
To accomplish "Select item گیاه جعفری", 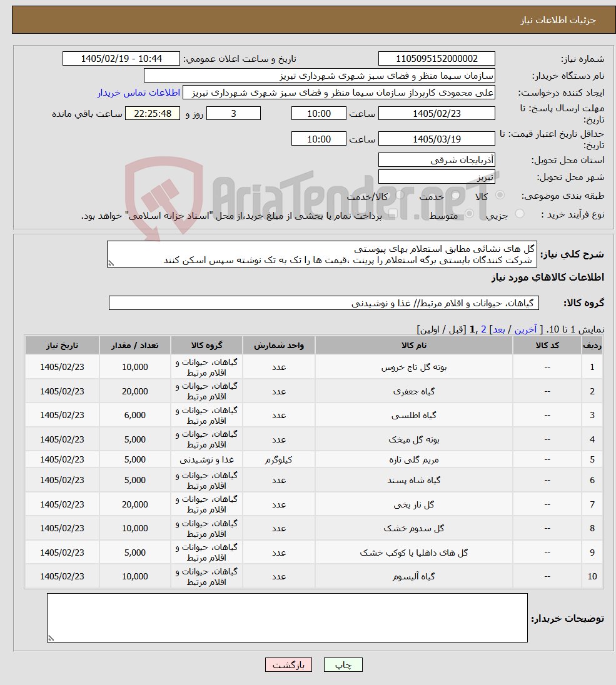I will [x=413, y=391].
